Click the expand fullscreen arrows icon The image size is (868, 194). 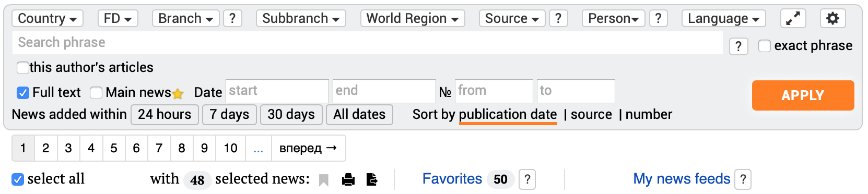pos(793,19)
